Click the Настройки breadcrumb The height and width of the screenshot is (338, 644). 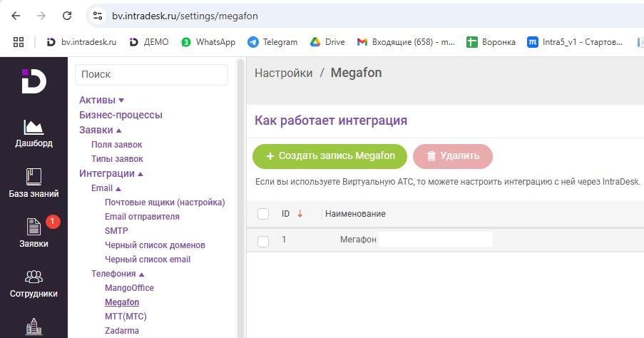[x=283, y=73]
